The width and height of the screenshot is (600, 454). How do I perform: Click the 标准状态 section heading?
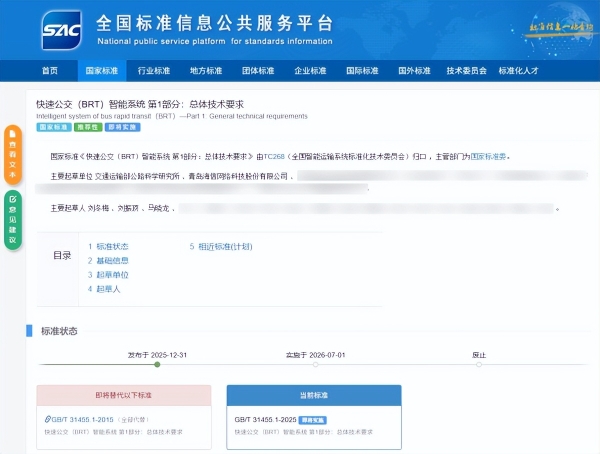pos(59,331)
